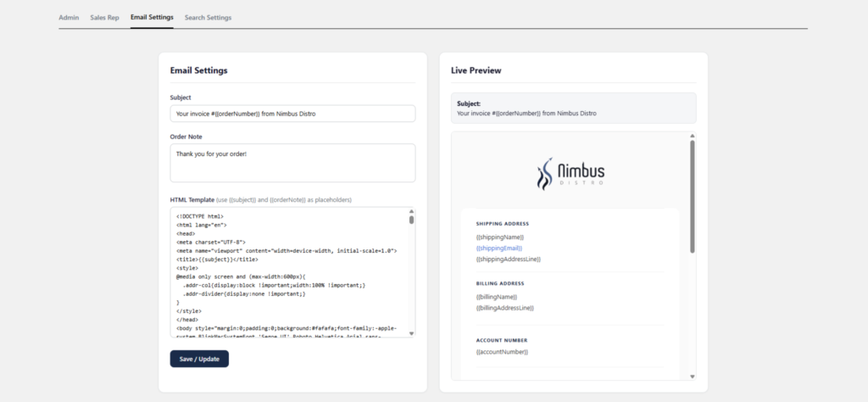The image size is (868, 402).
Task: Go to the Search Settings tab
Action: coord(209,18)
